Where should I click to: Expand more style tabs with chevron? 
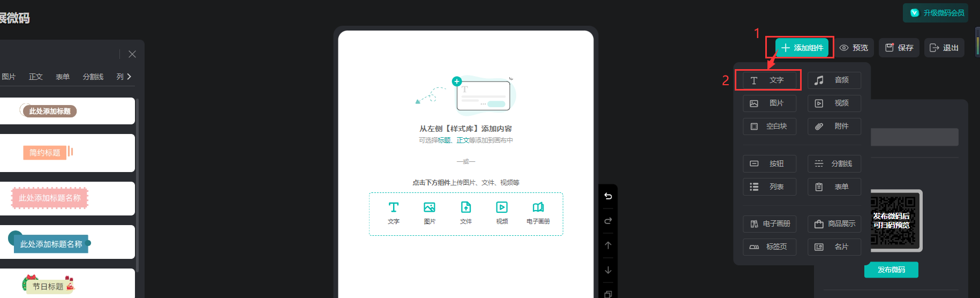point(129,77)
